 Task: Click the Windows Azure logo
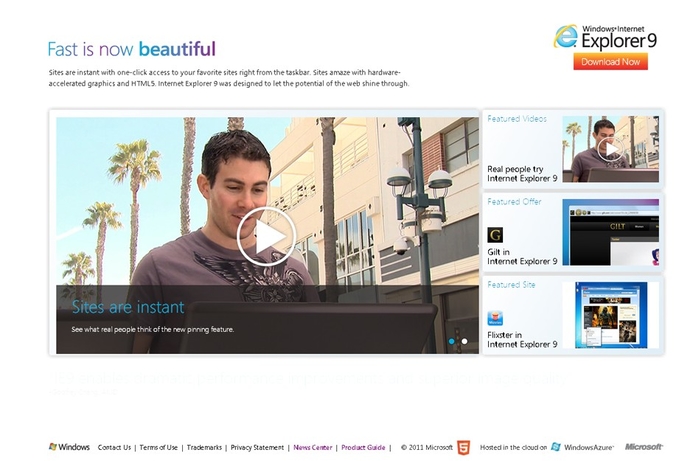[x=583, y=447]
